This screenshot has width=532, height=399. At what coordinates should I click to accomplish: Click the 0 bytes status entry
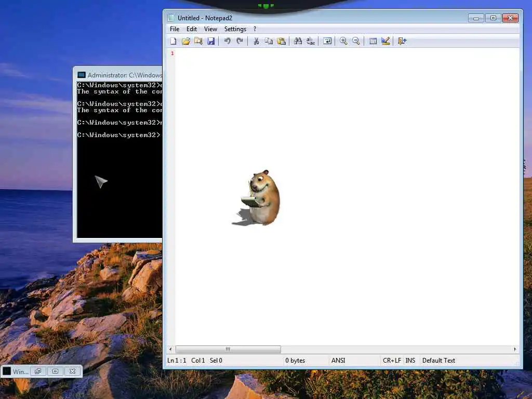(x=295, y=361)
